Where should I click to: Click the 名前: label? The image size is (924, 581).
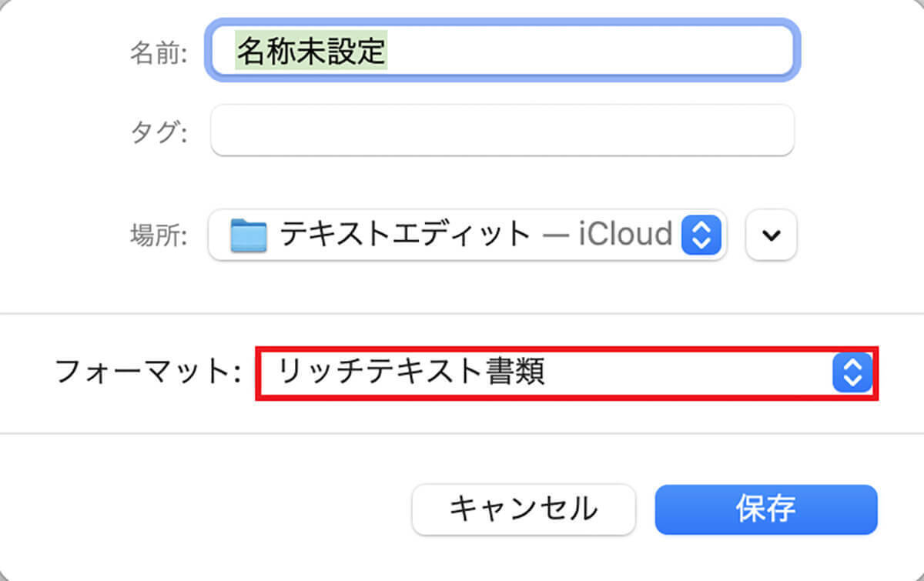159,54
